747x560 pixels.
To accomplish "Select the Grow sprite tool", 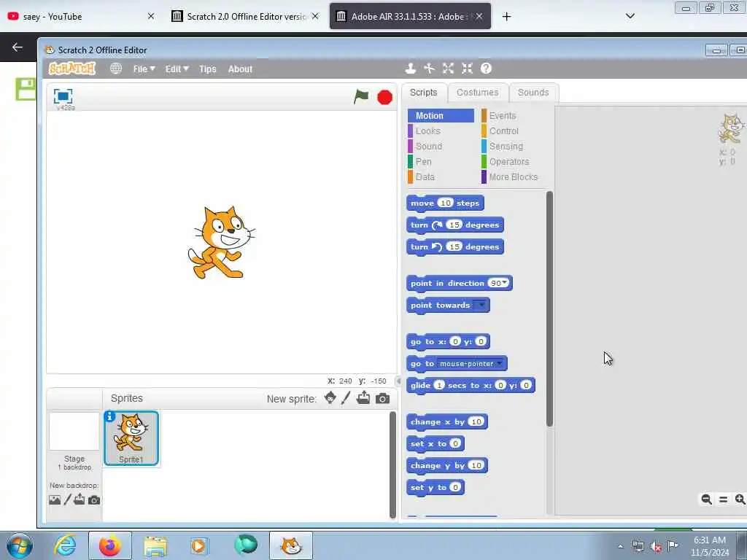I will [448, 69].
